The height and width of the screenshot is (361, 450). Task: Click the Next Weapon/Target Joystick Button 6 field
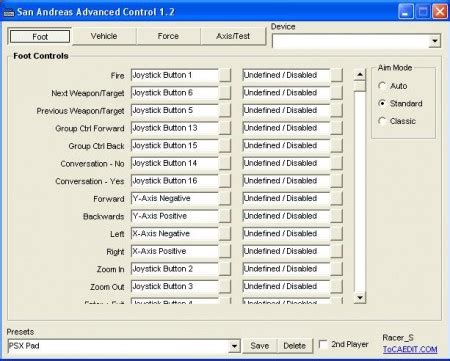click(x=175, y=93)
